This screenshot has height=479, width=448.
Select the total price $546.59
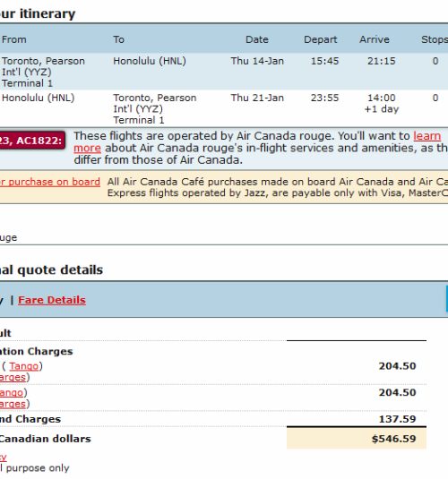394,439
